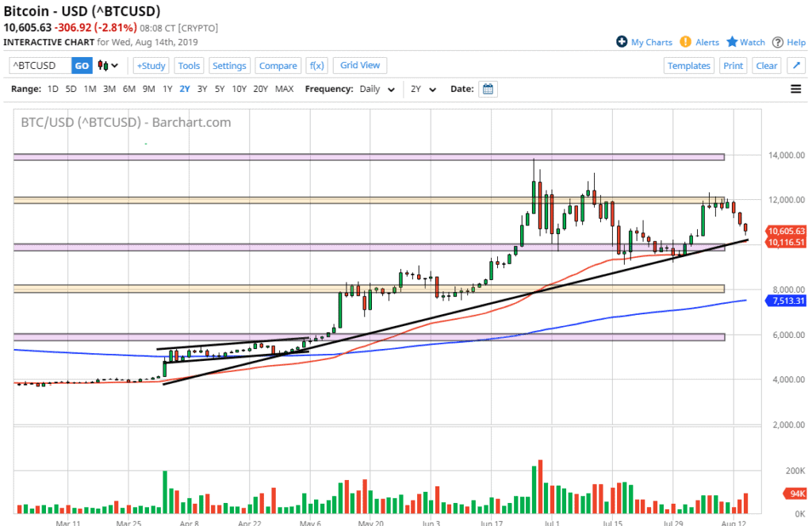Click the expand chart arrow icon
The height and width of the screenshot is (526, 812).
pos(796,66)
